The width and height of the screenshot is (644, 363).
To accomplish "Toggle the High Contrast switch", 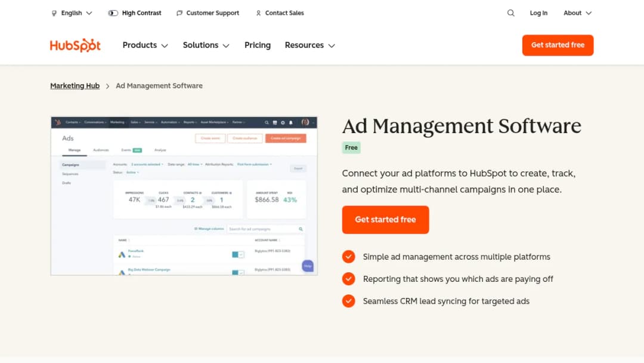I will (x=113, y=13).
